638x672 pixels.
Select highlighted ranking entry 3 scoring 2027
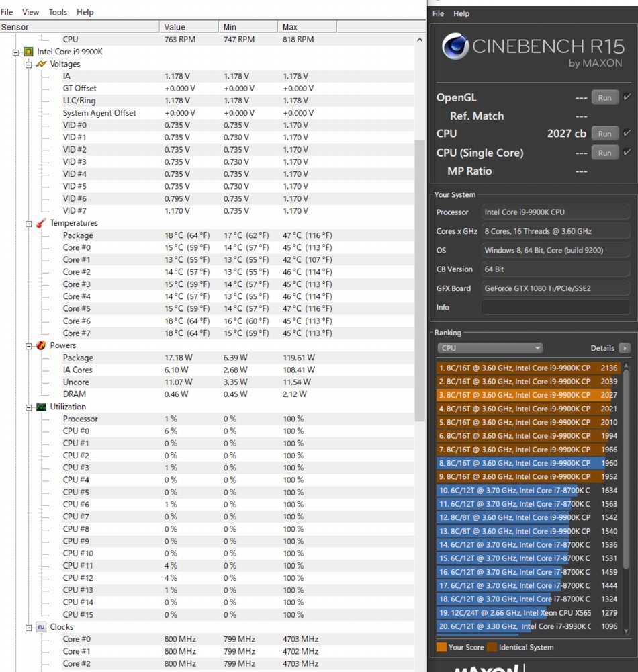[529, 395]
